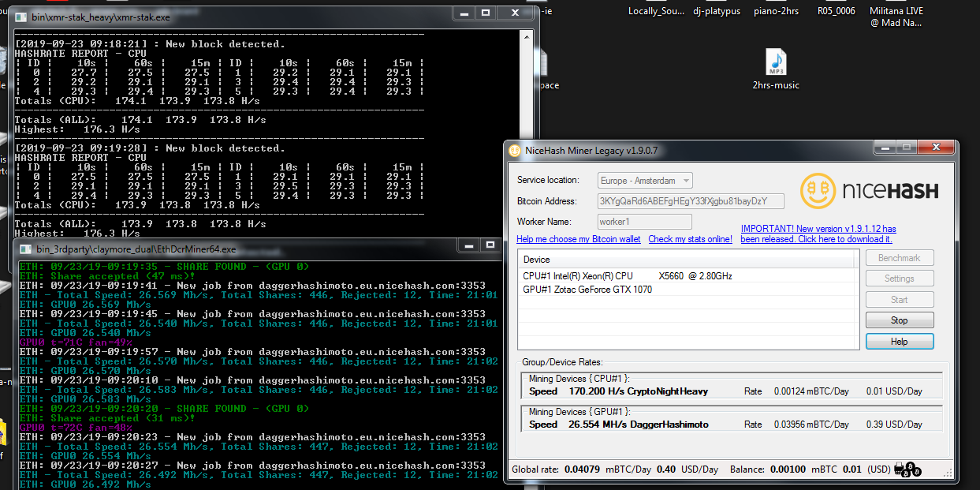Image resolution: width=980 pixels, height=490 pixels.
Task: Open 'Check my stats online!' link
Action: pyautogui.click(x=690, y=239)
